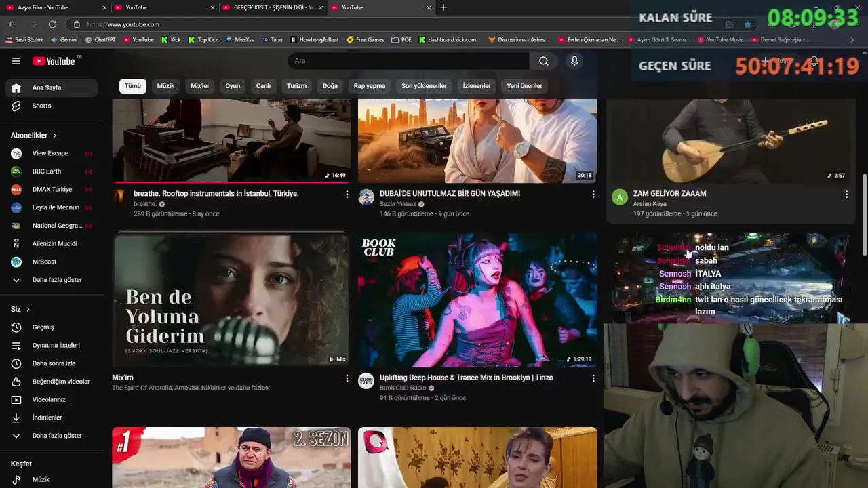
Task: Click the YouTube search field
Action: click(408, 61)
